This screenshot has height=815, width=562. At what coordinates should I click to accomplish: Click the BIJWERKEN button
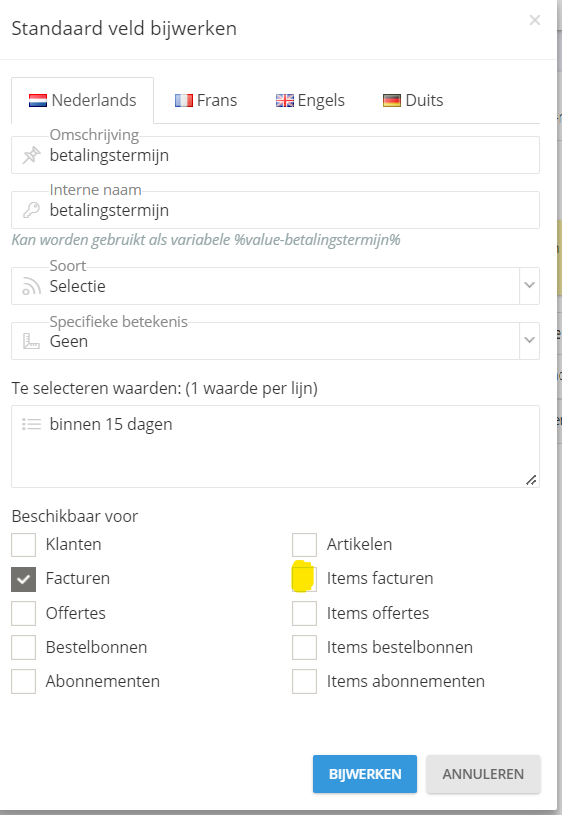365,774
